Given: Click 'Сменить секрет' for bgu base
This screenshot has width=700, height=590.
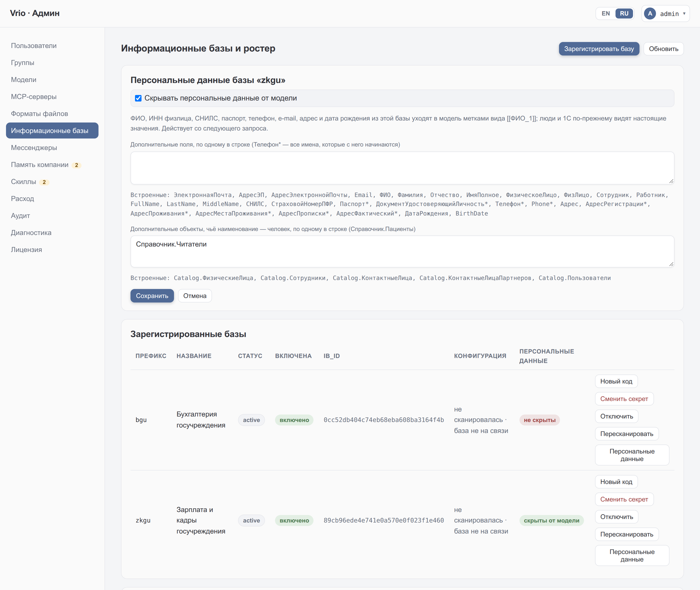Looking at the screenshot, I should click(x=624, y=399).
